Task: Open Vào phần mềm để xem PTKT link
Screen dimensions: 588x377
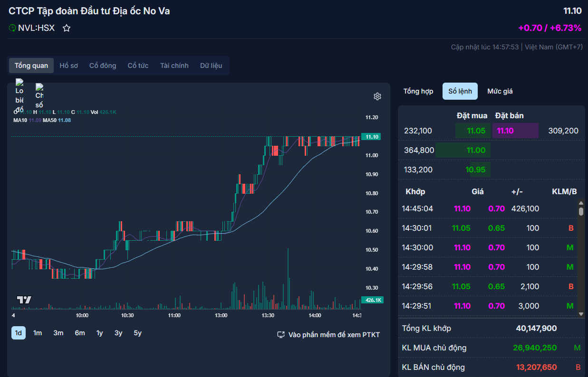Action: (334, 335)
